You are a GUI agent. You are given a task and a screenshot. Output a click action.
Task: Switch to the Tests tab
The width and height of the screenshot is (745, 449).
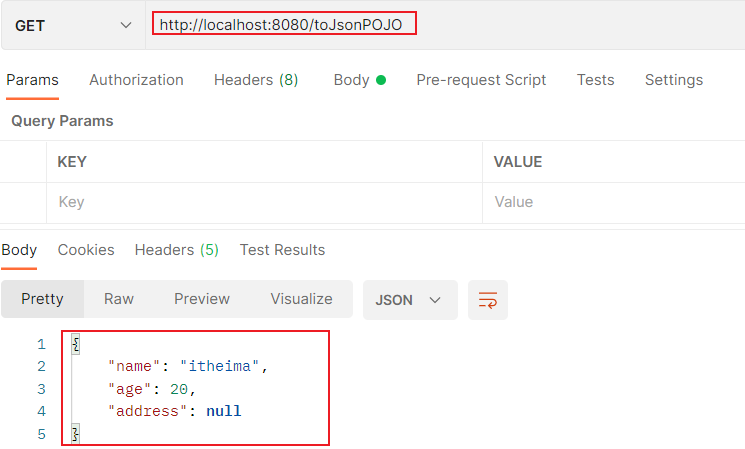(x=595, y=80)
